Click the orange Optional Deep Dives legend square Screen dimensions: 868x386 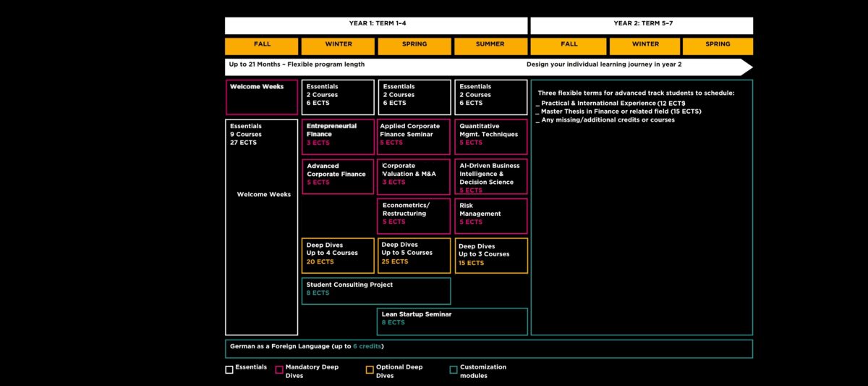[370, 369]
